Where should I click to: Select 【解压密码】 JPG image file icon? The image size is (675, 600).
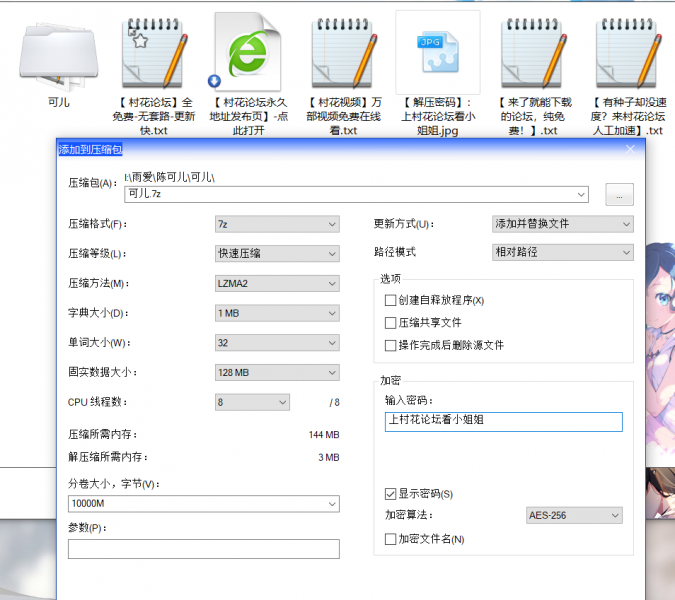point(438,52)
